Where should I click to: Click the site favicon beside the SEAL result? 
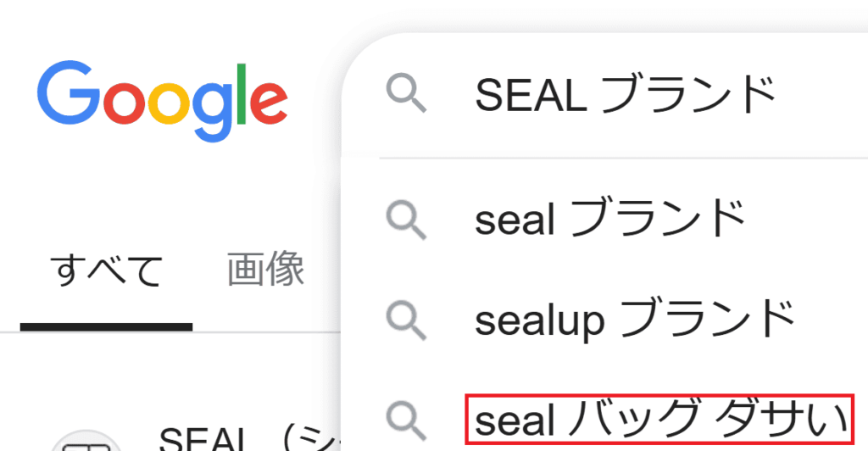85,443
